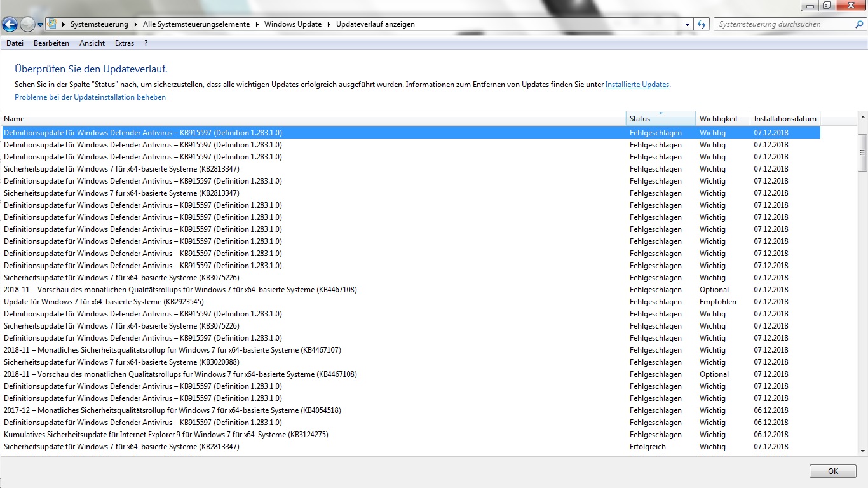The height and width of the screenshot is (488, 868).
Task: Select the 2017-12 rollup KB4054518 row
Action: [411, 410]
